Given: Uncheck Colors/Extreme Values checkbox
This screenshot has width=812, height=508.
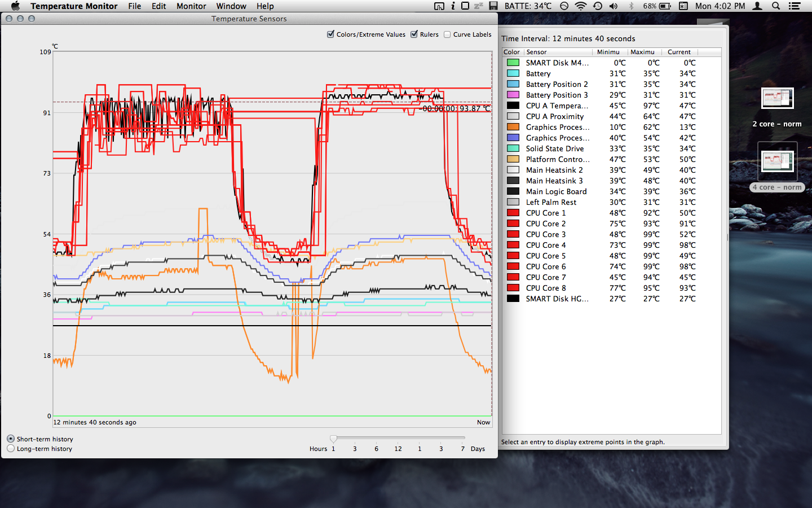Looking at the screenshot, I should [331, 34].
